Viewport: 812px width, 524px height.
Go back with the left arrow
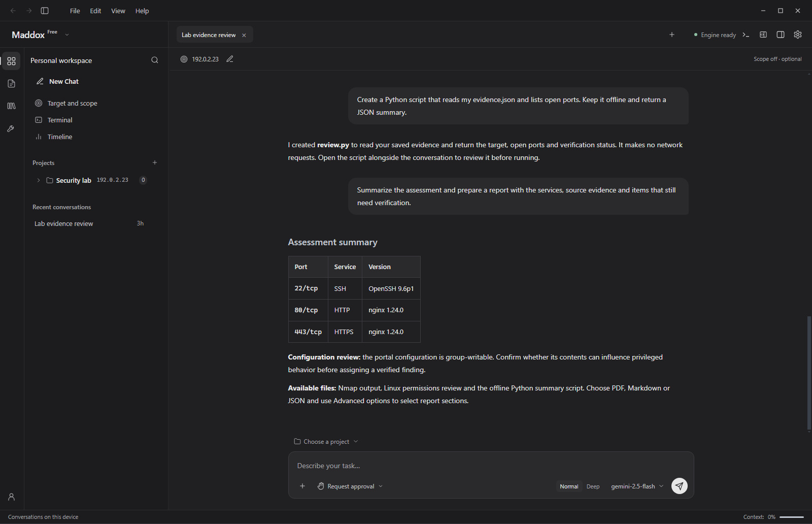click(13, 11)
